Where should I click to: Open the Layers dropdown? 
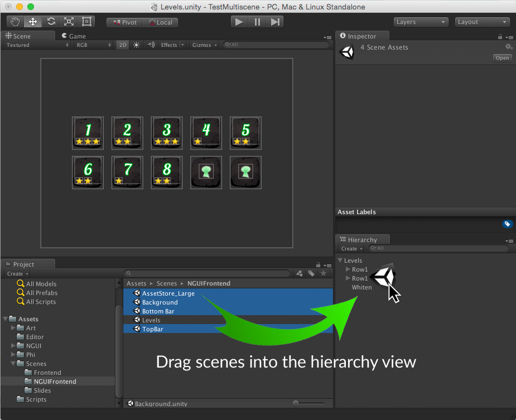[421, 22]
